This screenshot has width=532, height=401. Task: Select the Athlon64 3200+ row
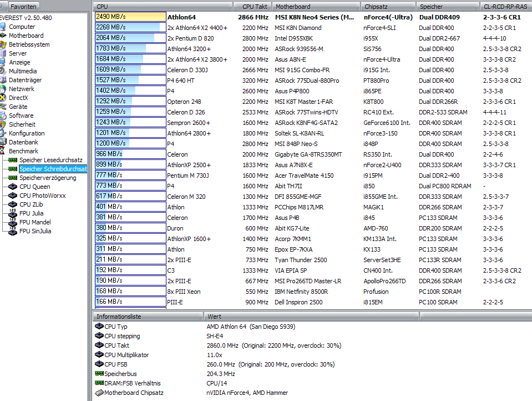point(312,49)
